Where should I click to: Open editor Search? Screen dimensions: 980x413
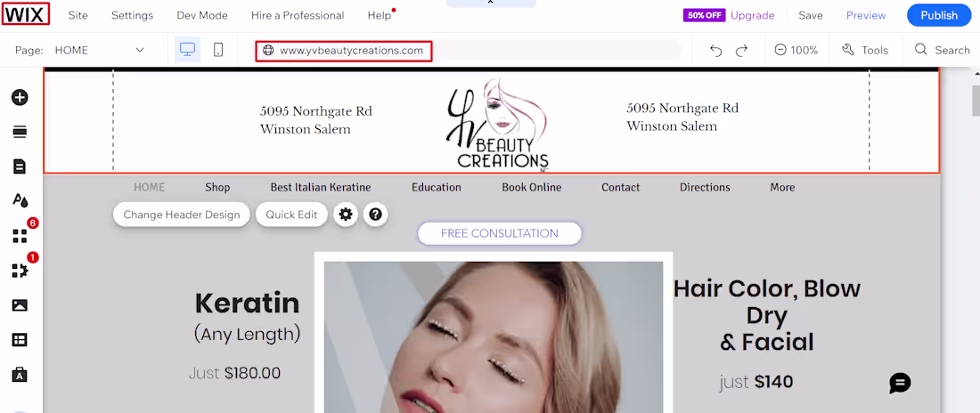click(x=942, y=50)
